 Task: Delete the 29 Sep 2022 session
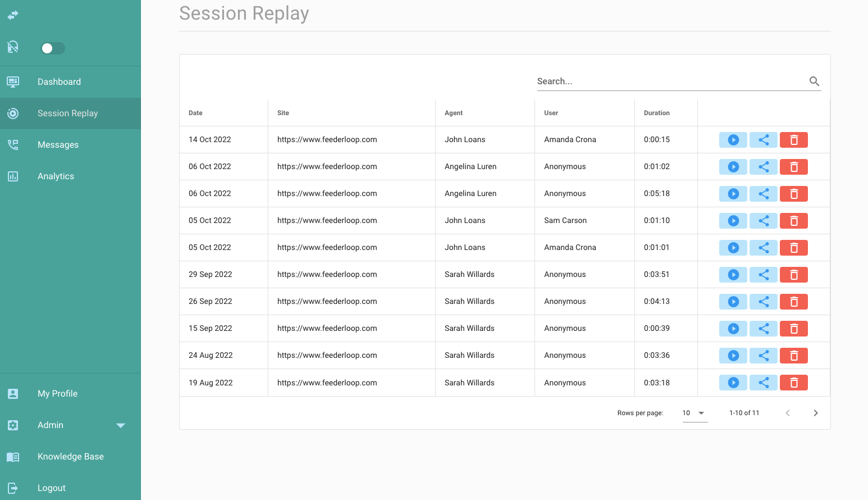[x=794, y=275]
